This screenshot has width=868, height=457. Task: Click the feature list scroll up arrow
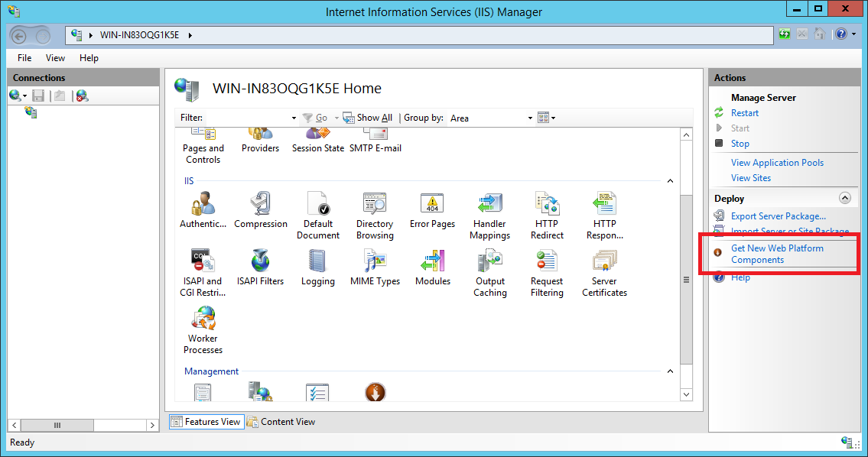point(687,135)
